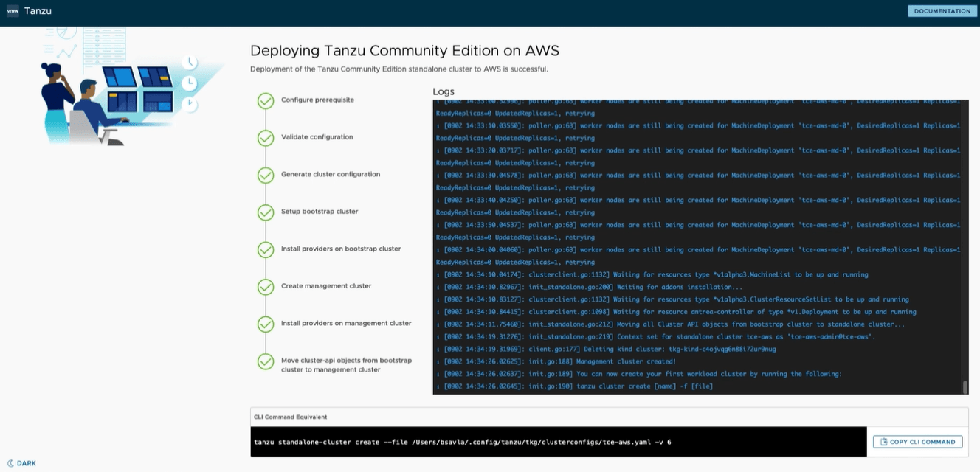
Task: Click the checkmark beside Setup bootstrap cluster
Action: point(266,212)
